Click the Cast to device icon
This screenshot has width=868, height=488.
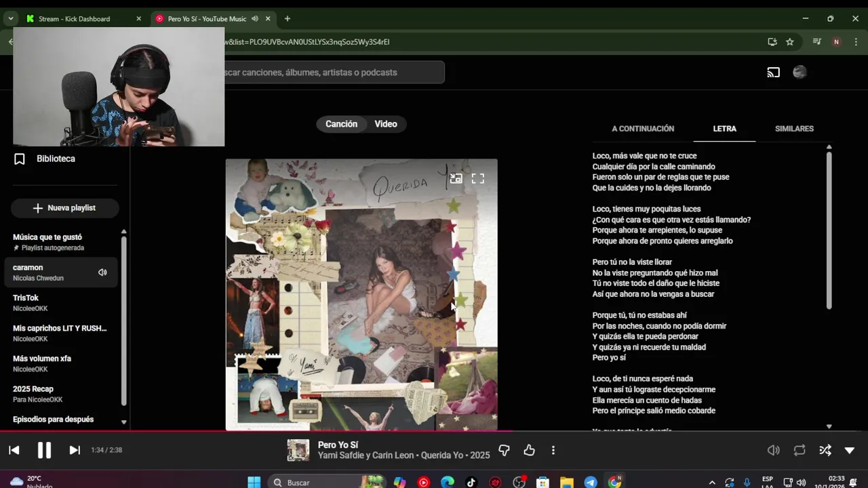click(x=774, y=73)
